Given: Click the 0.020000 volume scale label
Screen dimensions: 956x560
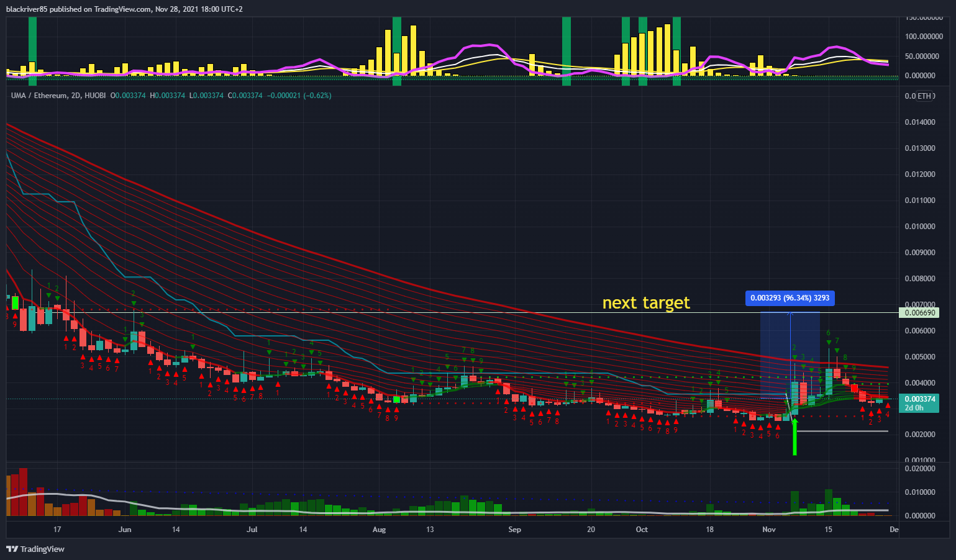Looking at the screenshot, I should (920, 469).
